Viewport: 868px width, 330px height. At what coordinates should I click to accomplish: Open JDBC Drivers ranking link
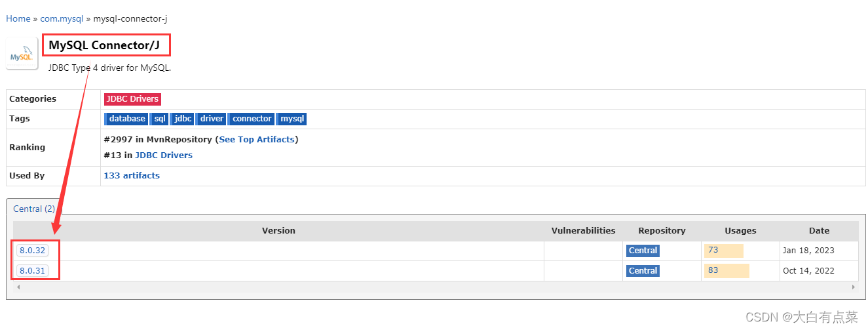click(164, 155)
